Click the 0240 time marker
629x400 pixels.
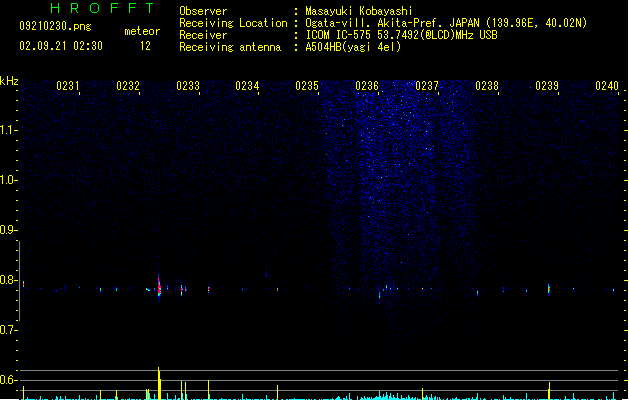coord(607,86)
